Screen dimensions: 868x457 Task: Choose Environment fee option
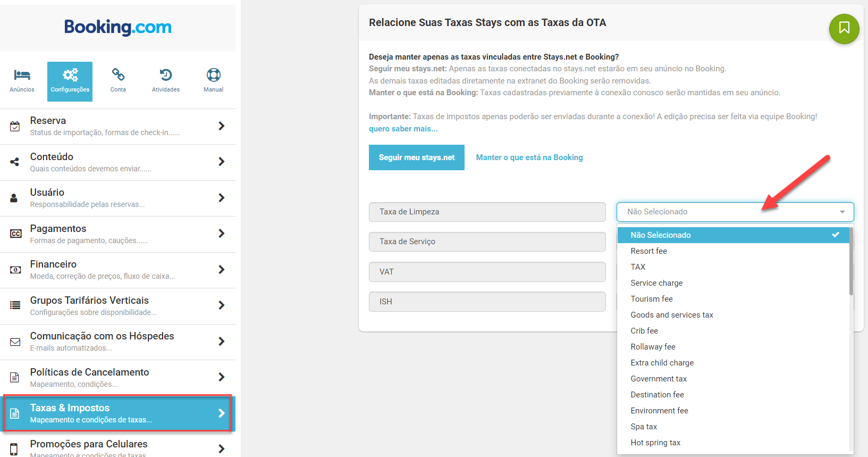(x=733, y=411)
